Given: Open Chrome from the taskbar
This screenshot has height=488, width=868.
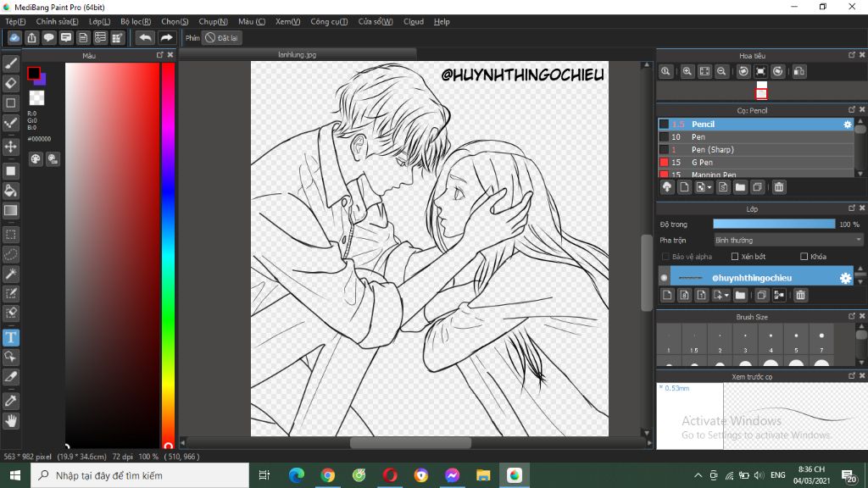Looking at the screenshot, I should [x=328, y=475].
